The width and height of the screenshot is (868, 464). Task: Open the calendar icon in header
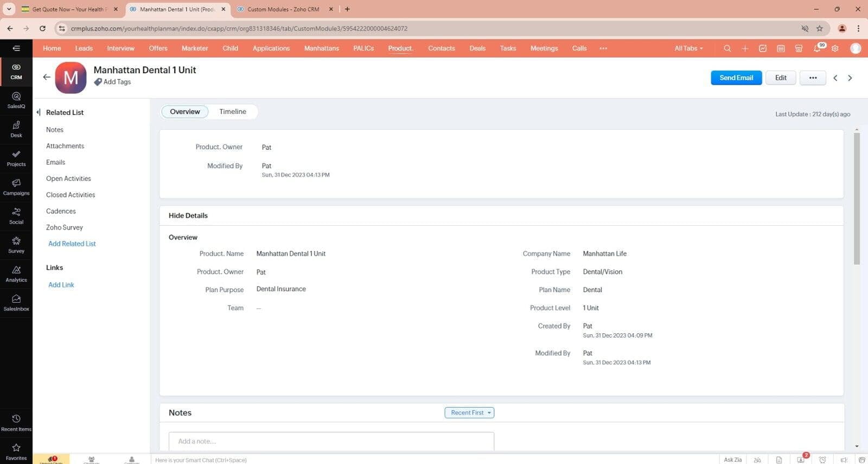tap(781, 48)
